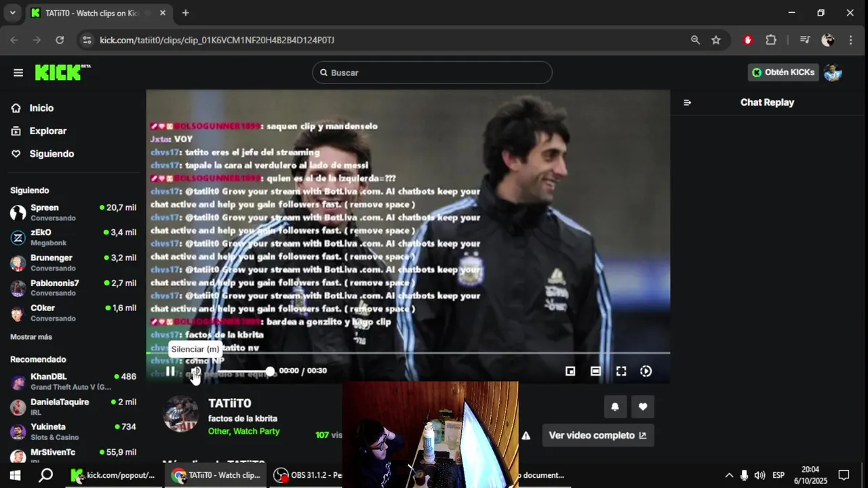Select the TATiiT0 Watch clips tab
The image size is (868, 488).
(98, 13)
